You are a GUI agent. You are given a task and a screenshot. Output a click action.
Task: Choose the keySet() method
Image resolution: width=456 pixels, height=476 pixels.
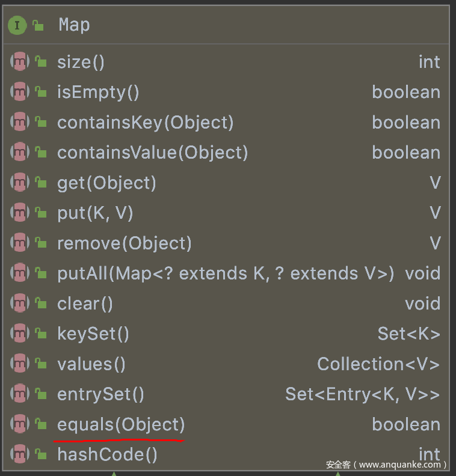click(x=93, y=334)
